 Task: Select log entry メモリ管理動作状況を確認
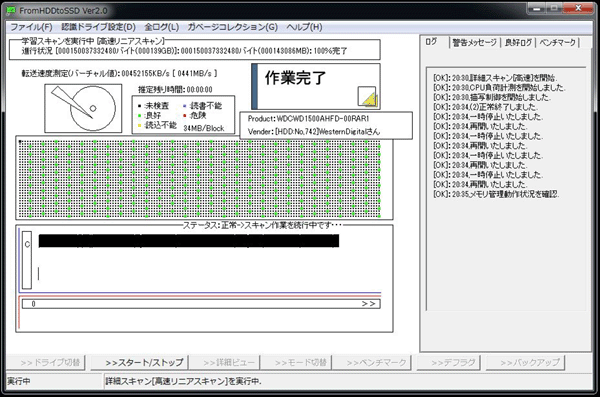496,194
